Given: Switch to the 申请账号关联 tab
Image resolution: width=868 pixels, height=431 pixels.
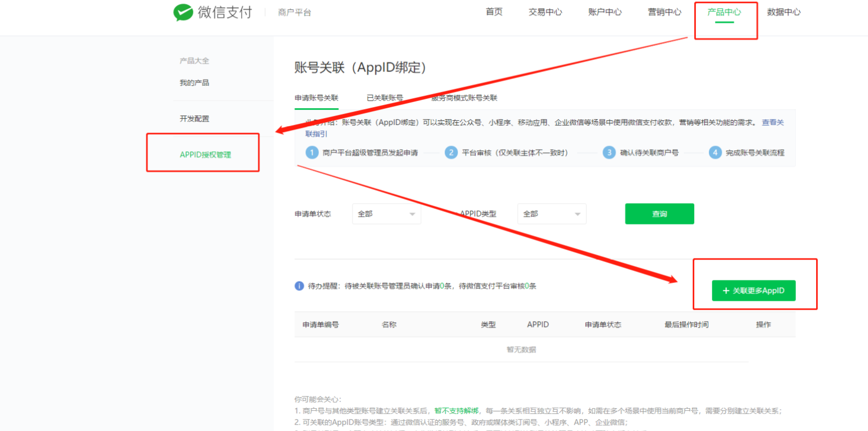Looking at the screenshot, I should (316, 98).
